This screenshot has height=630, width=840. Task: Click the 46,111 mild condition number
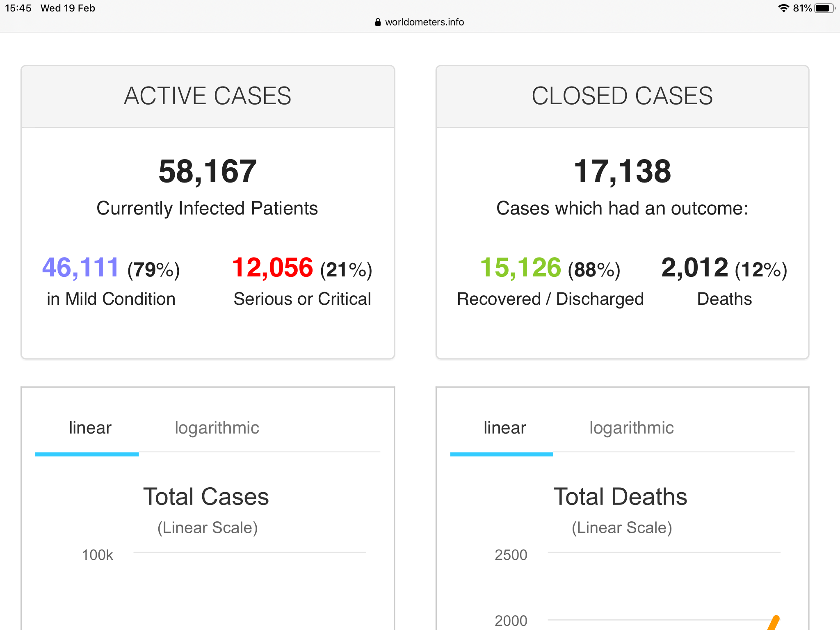click(x=80, y=268)
